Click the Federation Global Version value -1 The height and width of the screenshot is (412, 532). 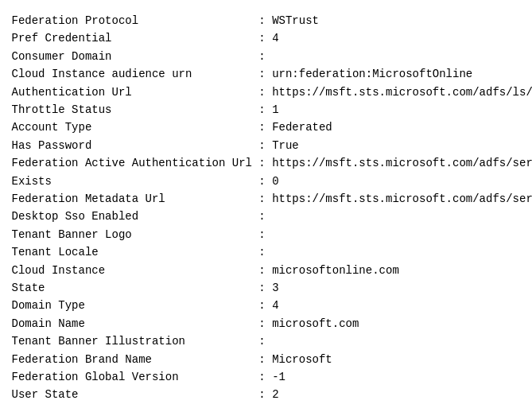279,377
